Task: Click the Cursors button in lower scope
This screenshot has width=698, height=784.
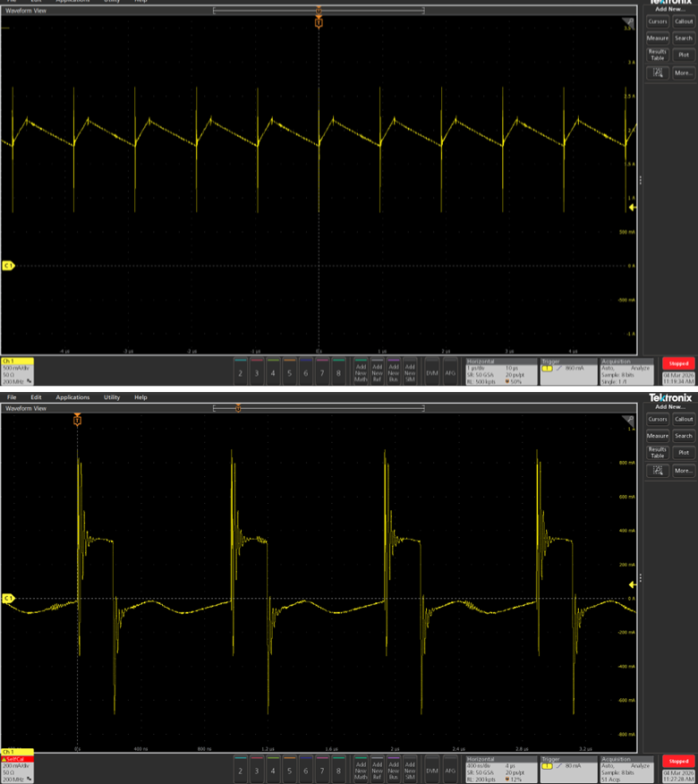Action: 658,419
